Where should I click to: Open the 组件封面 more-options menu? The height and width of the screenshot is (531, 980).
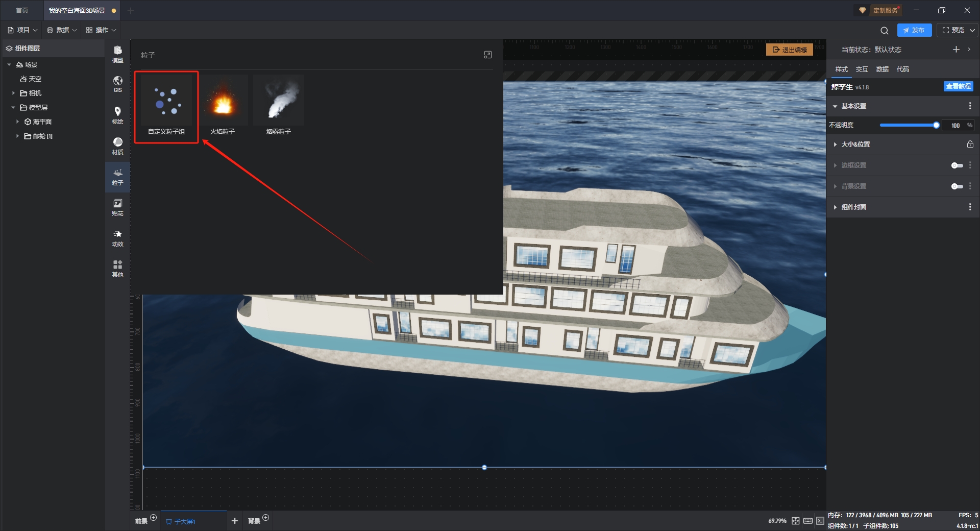point(970,207)
